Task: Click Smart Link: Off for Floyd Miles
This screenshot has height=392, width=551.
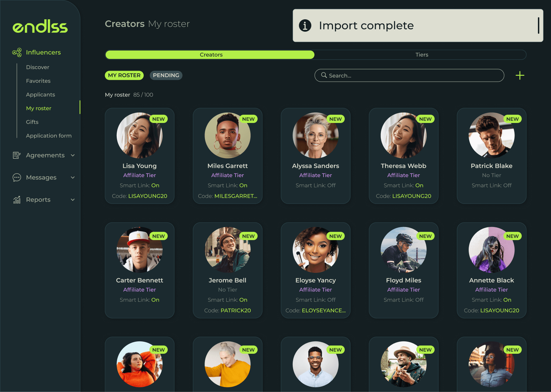Action: (404, 300)
